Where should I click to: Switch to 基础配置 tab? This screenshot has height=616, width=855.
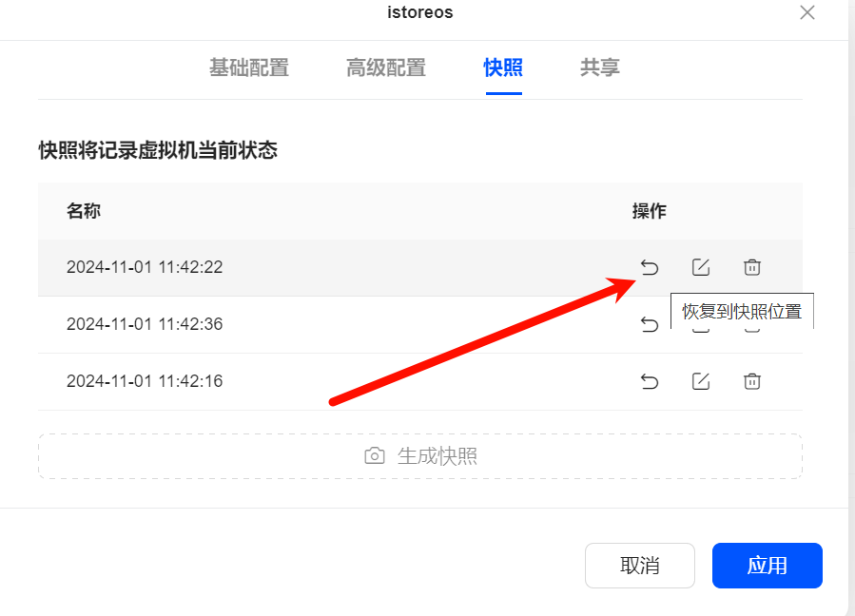pyautogui.click(x=249, y=67)
